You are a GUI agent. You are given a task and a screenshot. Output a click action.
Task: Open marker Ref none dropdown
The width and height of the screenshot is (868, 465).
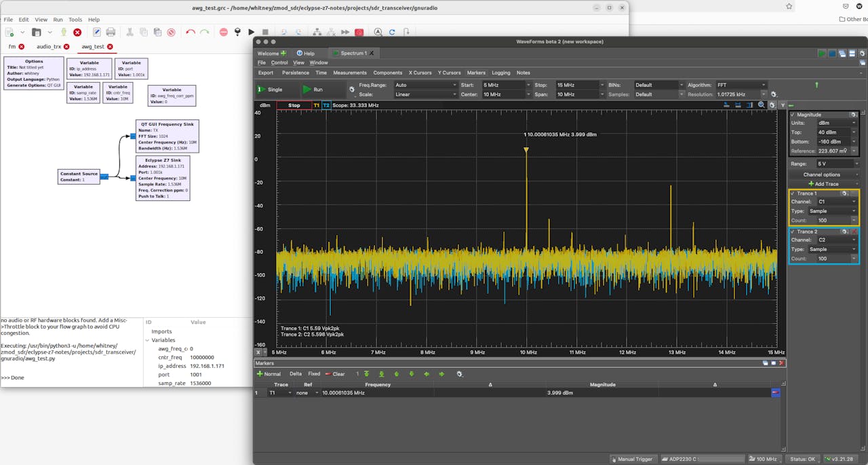[x=307, y=392]
